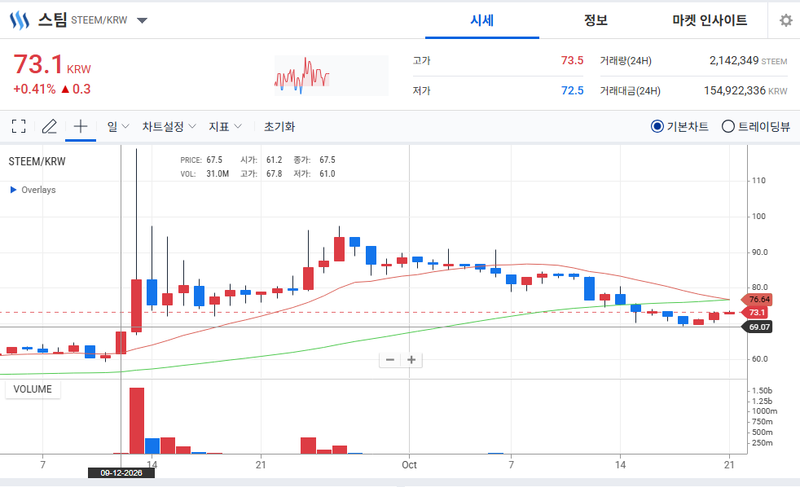Click the VOL: 31.0M readout

coord(204,174)
